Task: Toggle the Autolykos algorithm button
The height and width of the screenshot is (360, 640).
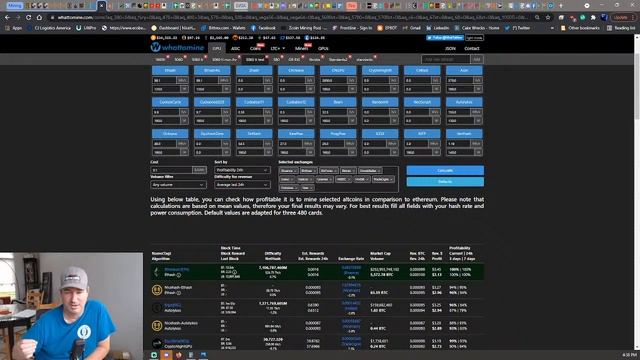Action: click(x=464, y=102)
